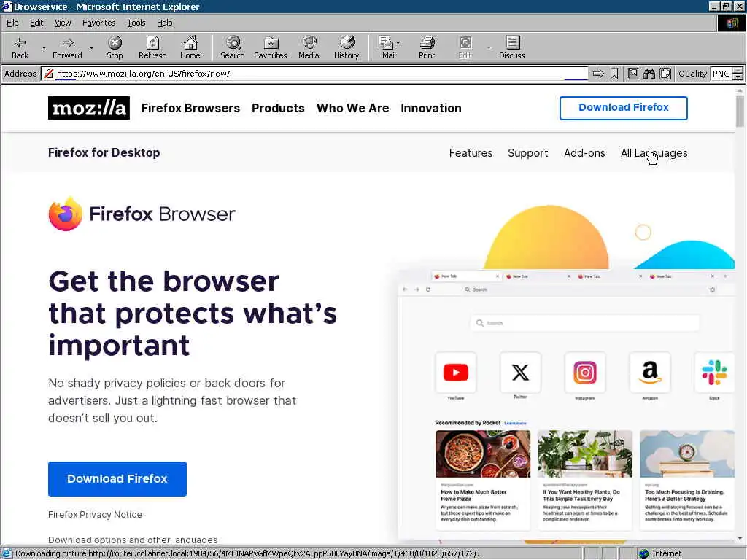Open the Firefox Browsers navigation item
Viewport: 747px width, 560px height.
[x=190, y=108]
